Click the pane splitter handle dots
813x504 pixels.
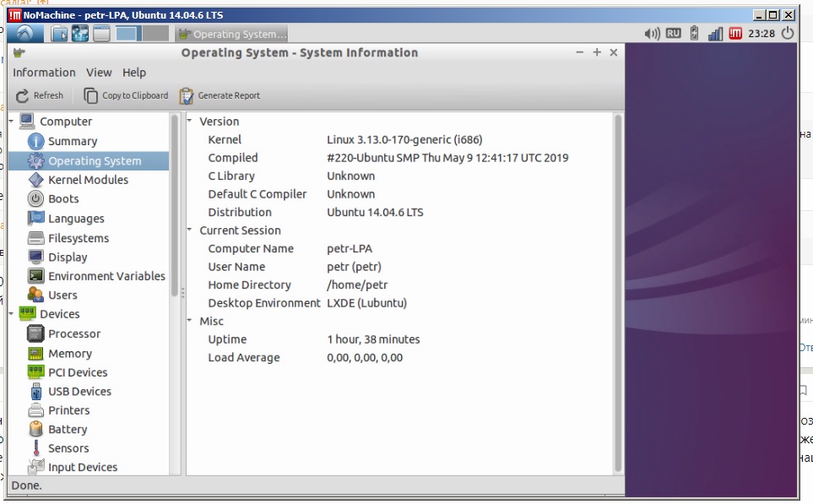point(182,293)
